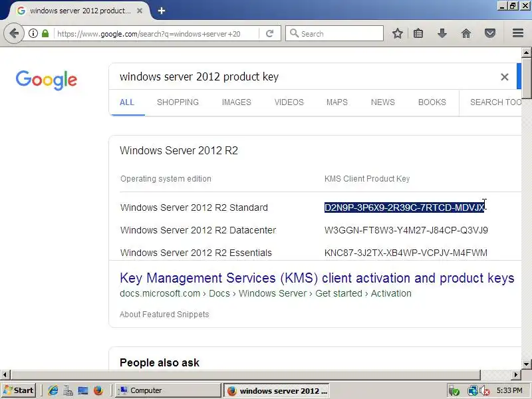Launch Firefox from the quick launch bar
The width and height of the screenshot is (532, 399).
tap(98, 390)
